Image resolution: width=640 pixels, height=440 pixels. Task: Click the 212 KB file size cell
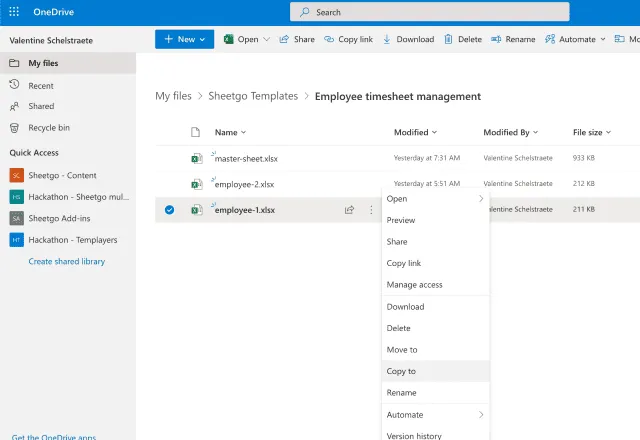584,184
